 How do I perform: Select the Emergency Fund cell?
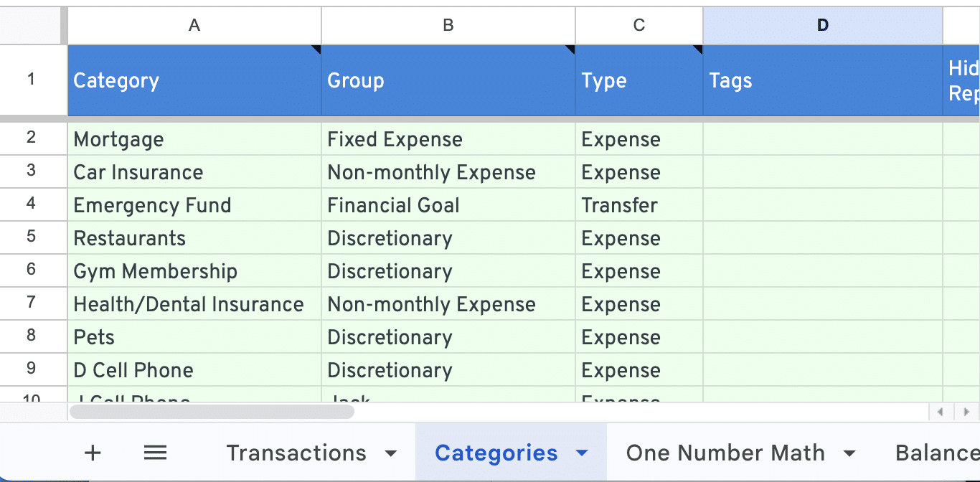click(x=194, y=205)
